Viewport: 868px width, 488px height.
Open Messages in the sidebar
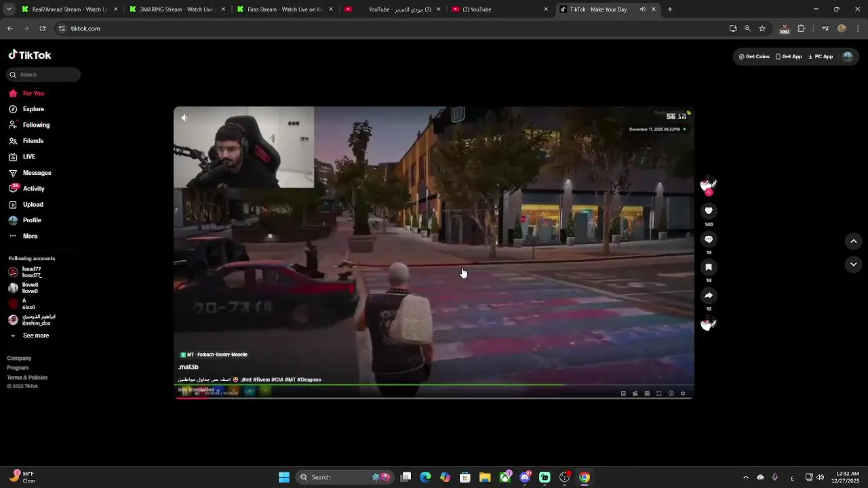point(30,173)
